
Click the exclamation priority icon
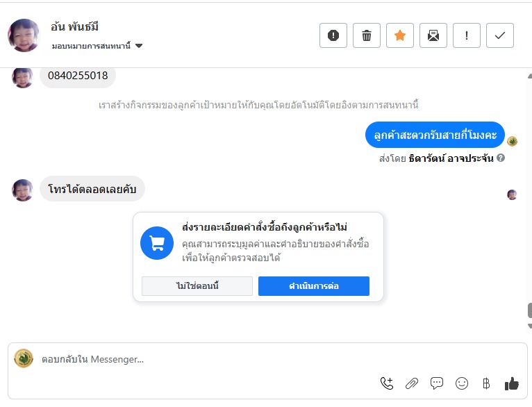466,35
